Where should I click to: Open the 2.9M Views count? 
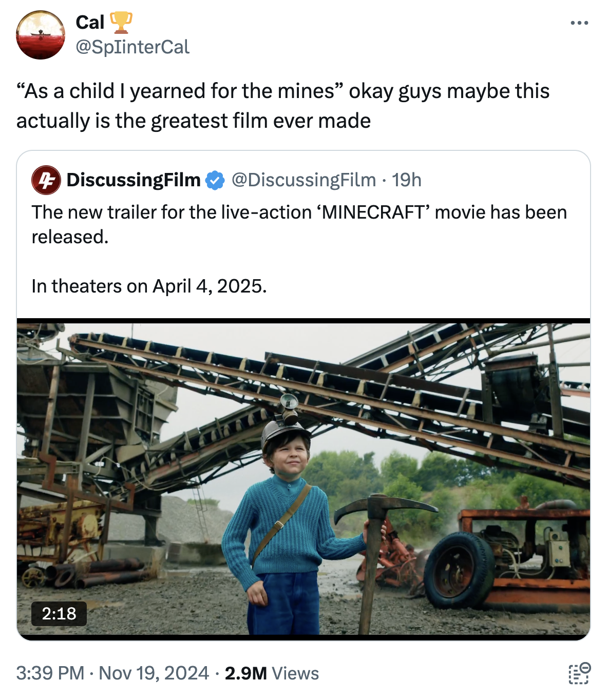[272, 673]
